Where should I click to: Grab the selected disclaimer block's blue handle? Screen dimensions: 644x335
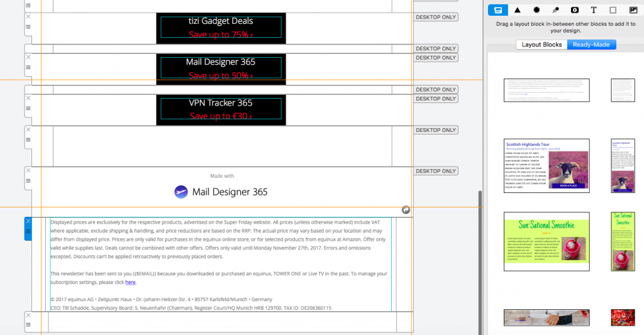(28, 231)
